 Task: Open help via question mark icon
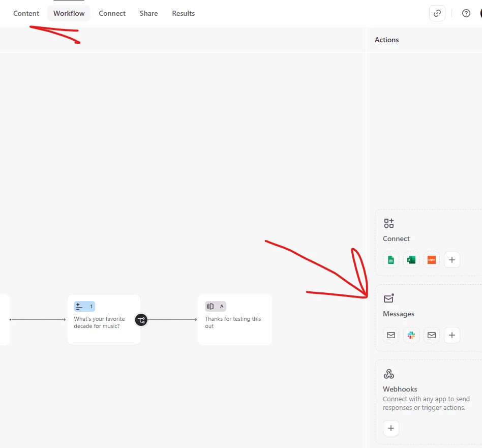click(466, 13)
